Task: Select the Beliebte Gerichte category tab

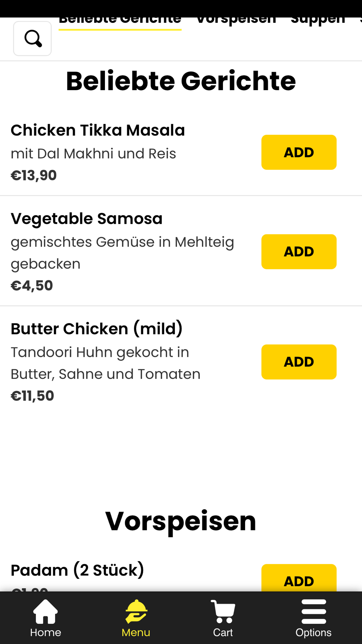Action: coord(120,21)
